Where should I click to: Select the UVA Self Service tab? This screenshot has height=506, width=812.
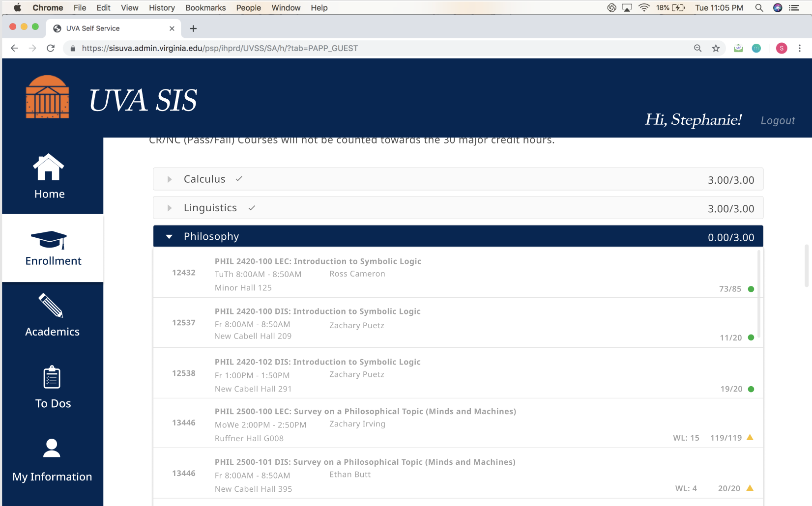[x=113, y=28]
